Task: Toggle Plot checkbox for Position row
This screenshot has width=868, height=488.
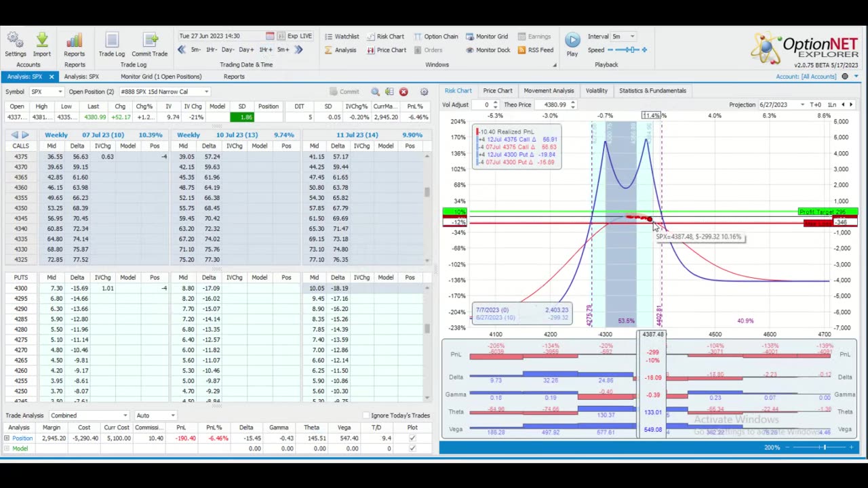Action: (412, 439)
